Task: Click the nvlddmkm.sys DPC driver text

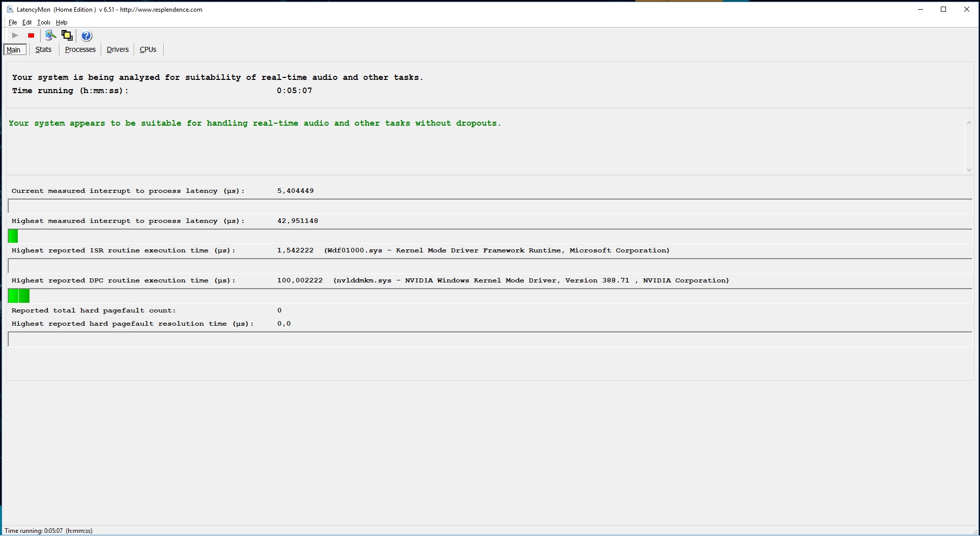Action: (531, 280)
